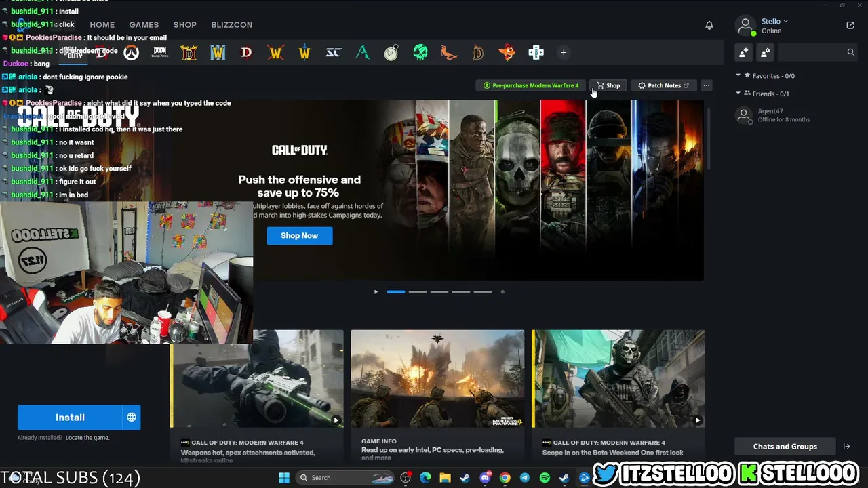Screen dimensions: 868x488
Task: Select the fifth carousel slide indicator
Action: 483,292
